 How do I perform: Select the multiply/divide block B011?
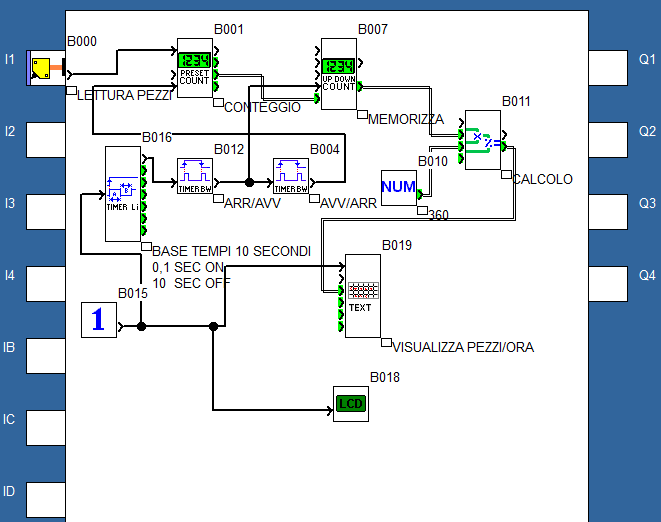click(483, 140)
